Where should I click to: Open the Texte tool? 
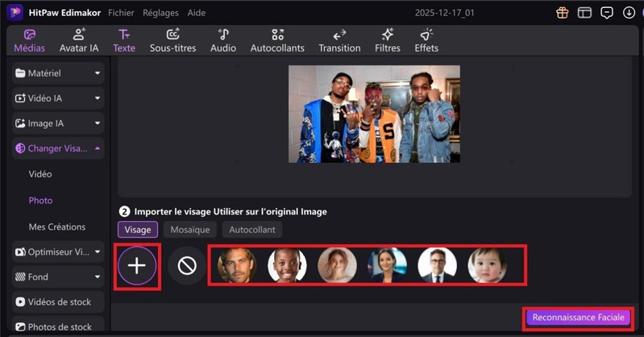[x=124, y=40]
